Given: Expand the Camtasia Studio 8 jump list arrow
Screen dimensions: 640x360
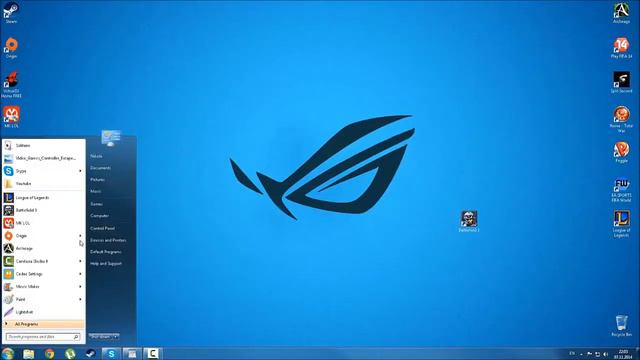Looking at the screenshot, I should [80, 261].
